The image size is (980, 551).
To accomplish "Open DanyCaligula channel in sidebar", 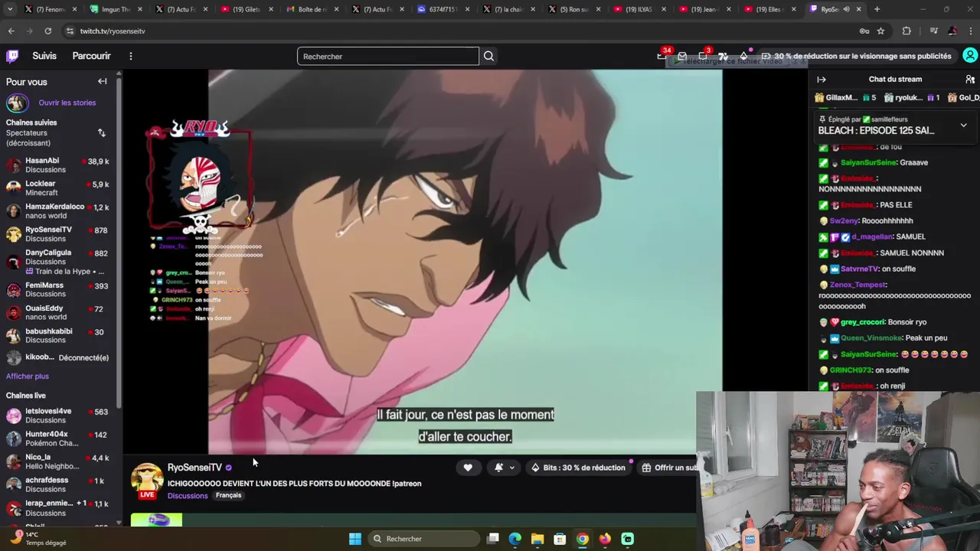I will [x=57, y=262].
